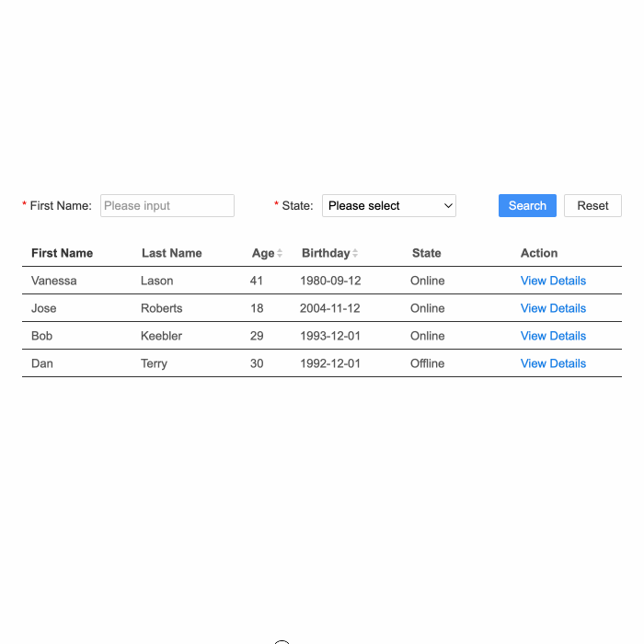
Task: Click the Reset button
Action: coord(592,206)
